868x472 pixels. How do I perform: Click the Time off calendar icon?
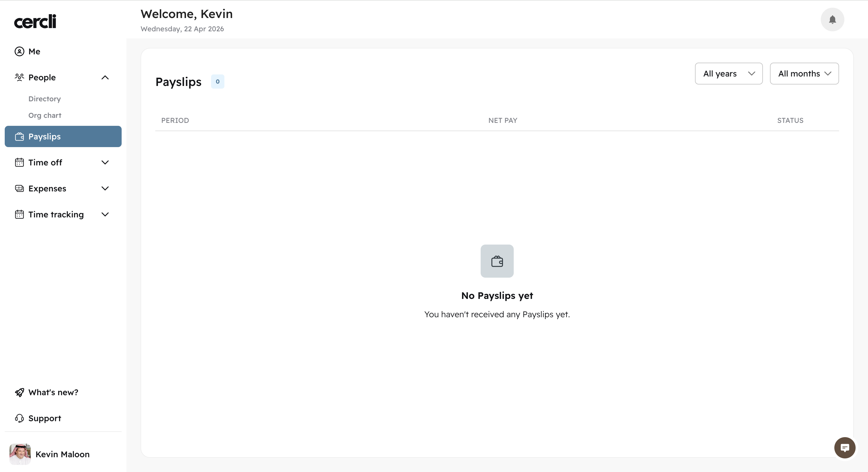click(x=19, y=162)
